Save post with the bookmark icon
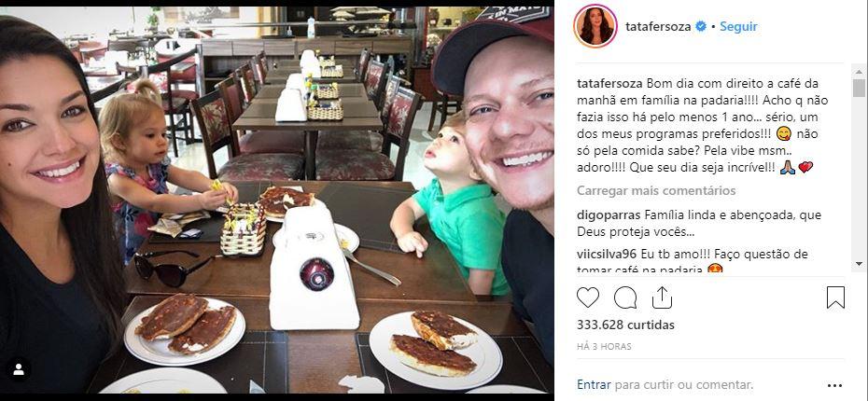Viewport: 868px width, 401px height. click(835, 297)
